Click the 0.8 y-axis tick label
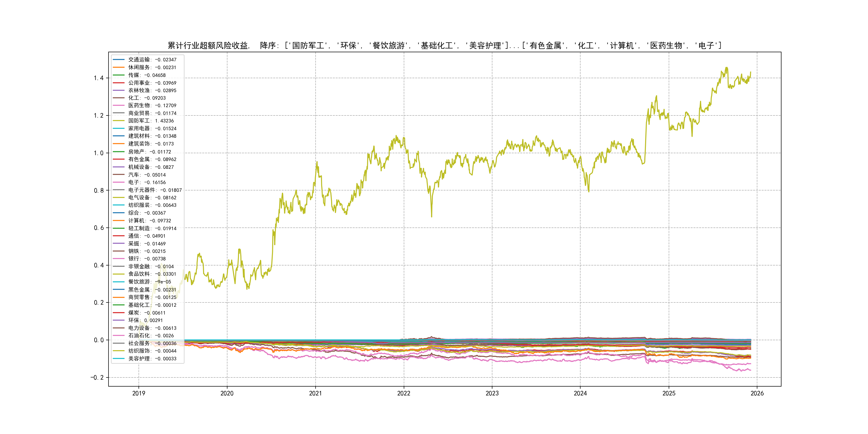 pyautogui.click(x=98, y=190)
